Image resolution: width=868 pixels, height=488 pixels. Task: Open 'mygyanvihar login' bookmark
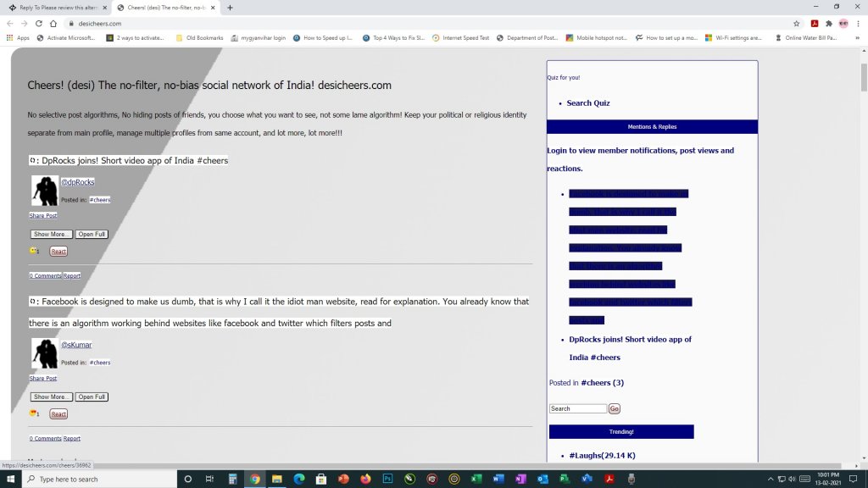pos(258,37)
